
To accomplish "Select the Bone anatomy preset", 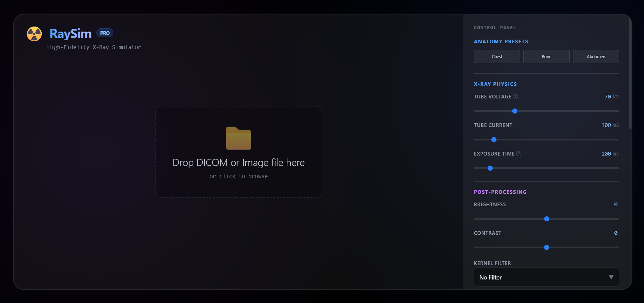I will pyautogui.click(x=547, y=56).
